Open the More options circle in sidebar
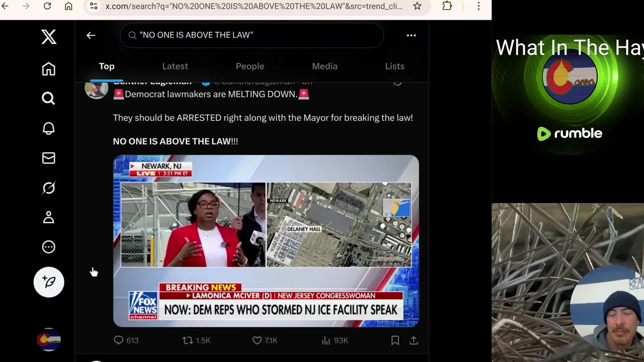Image resolution: width=644 pixels, height=362 pixels. [49, 247]
